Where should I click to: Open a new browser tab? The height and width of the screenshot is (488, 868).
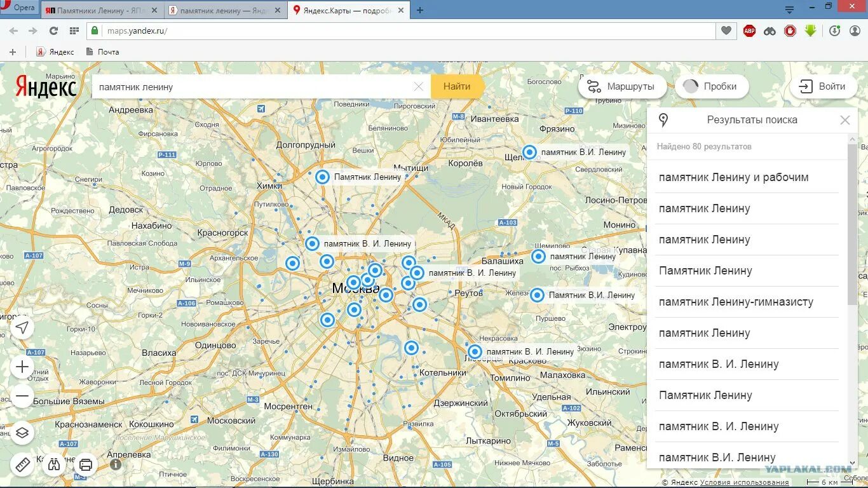tap(420, 10)
